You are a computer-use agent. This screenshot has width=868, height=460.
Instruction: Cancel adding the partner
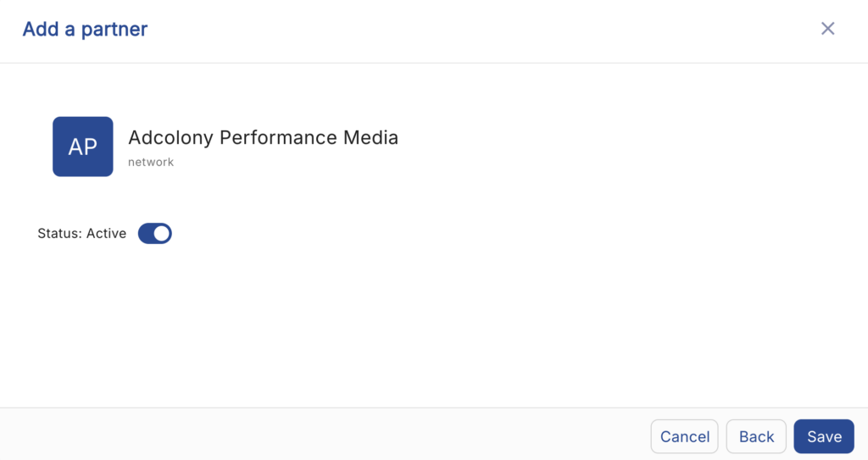tap(684, 436)
